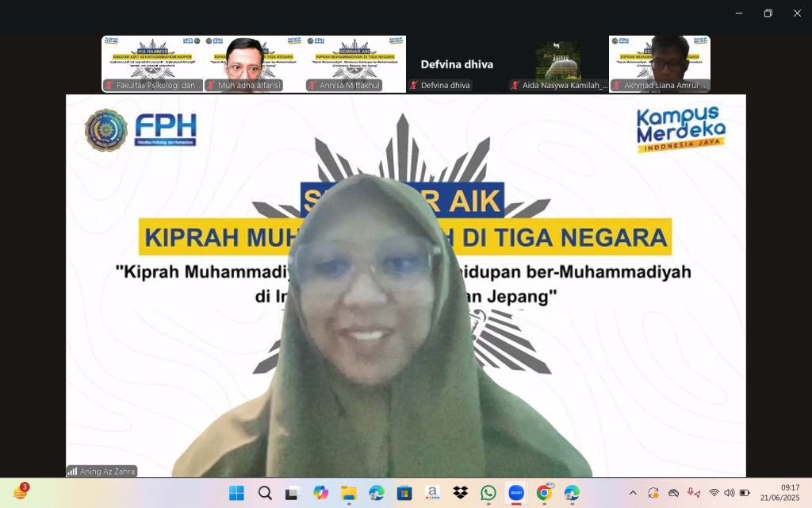Image resolution: width=812 pixels, height=508 pixels.
Task: Open Microsoft Store from the taskbar
Action: click(x=404, y=493)
